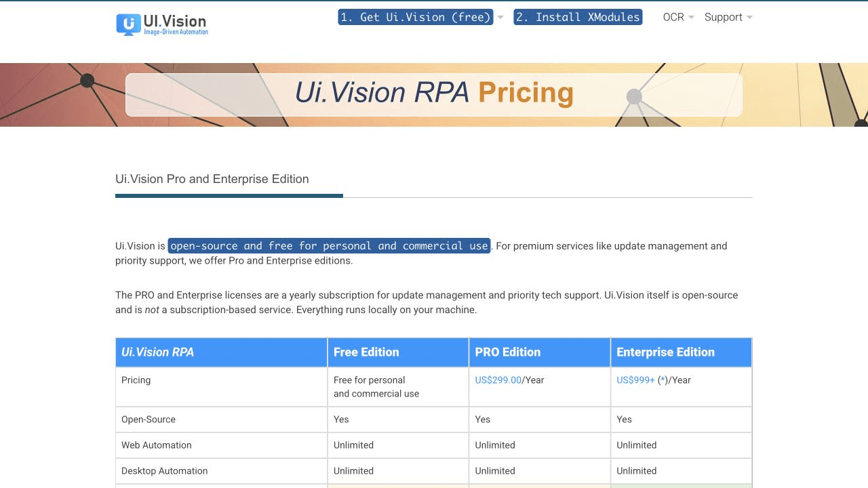Expand the arrow next to Get Ui.Vision
The height and width of the screenshot is (488, 868).
pyautogui.click(x=500, y=18)
